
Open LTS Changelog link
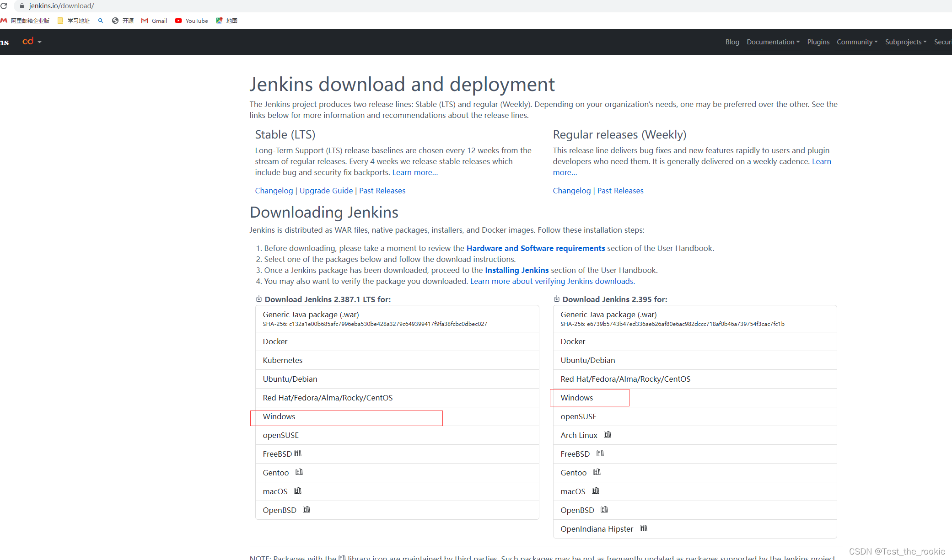[274, 191]
